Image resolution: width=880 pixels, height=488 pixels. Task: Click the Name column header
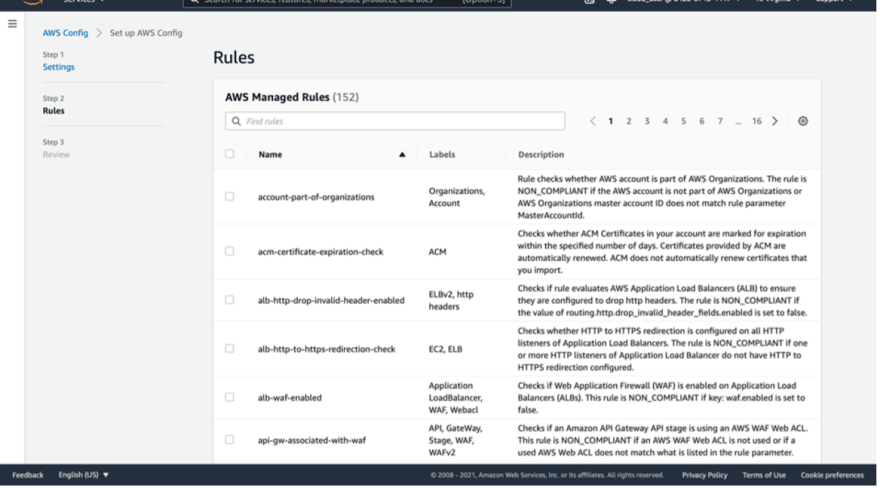[x=270, y=154]
